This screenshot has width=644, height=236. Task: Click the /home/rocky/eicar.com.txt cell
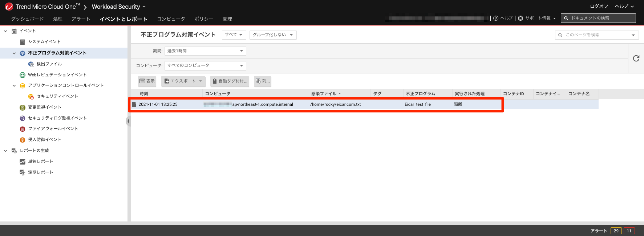(336, 104)
